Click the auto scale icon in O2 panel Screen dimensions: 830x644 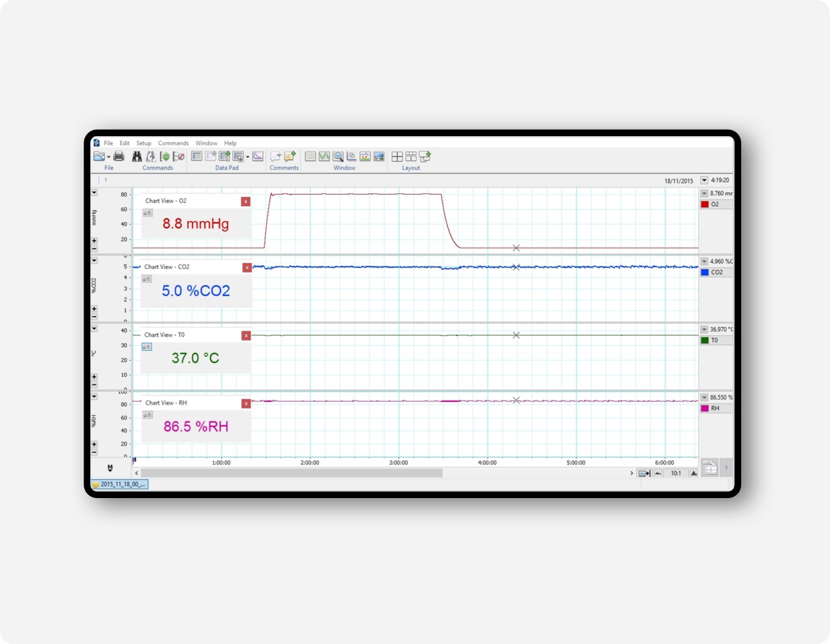(x=148, y=213)
